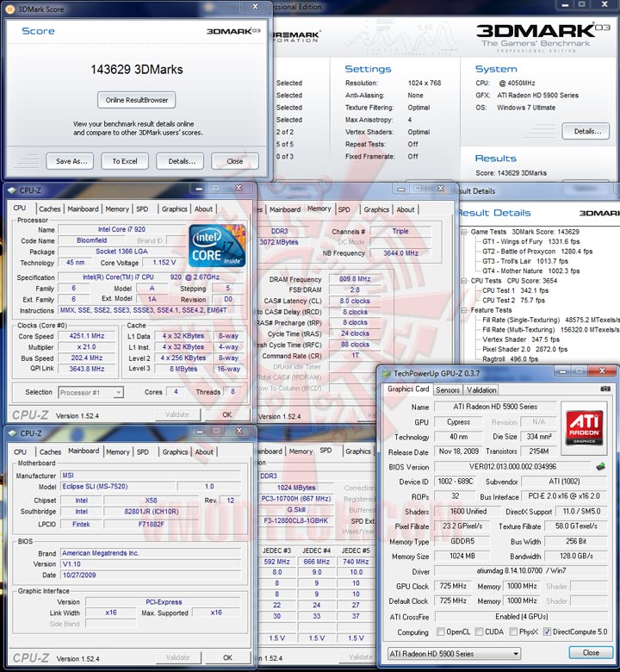Screen dimensions: 620x672
Task: Click the Close button in GPU-Z
Action: point(591,653)
